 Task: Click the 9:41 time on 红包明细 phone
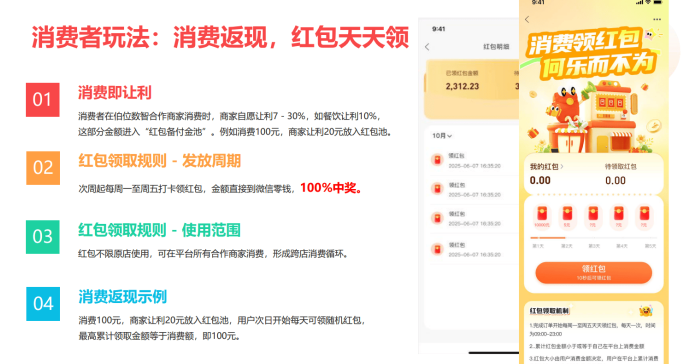(439, 29)
